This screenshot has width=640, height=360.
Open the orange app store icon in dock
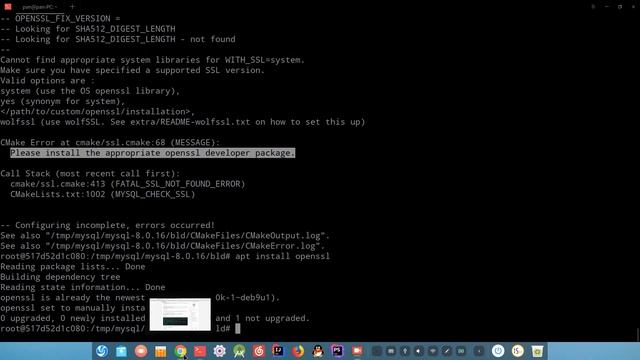point(161,351)
